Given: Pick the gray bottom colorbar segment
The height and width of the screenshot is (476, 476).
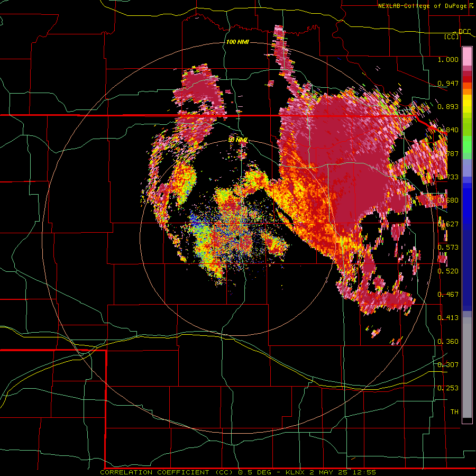Looking at the screenshot, I should [x=467, y=369].
